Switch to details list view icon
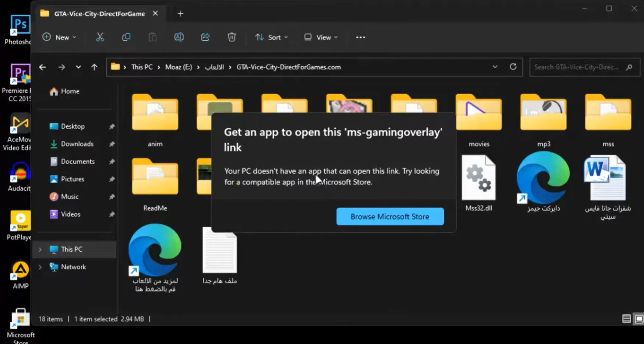The image size is (644, 344). coord(626,319)
